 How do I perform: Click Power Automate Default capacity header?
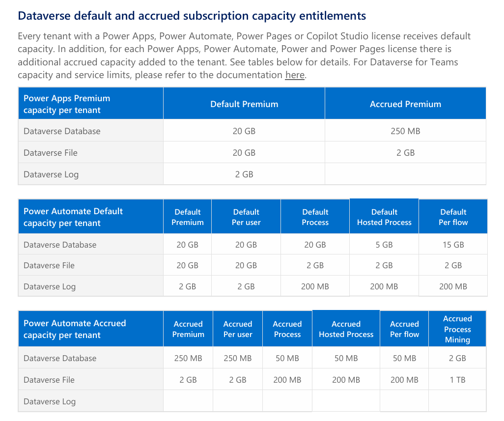point(91,217)
